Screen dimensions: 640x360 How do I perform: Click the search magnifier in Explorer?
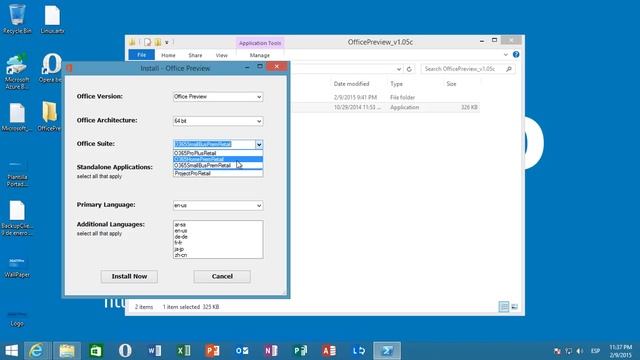509,69
